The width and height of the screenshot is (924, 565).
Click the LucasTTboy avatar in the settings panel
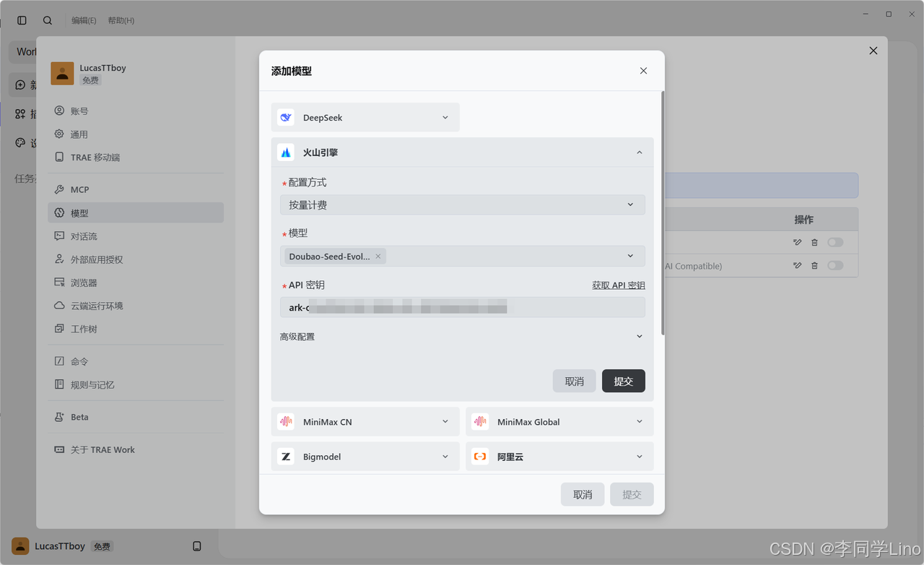point(63,73)
